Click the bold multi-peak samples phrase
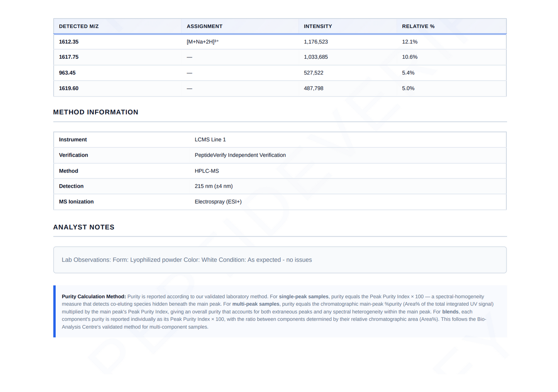This screenshot has width=558, height=392. (256, 304)
